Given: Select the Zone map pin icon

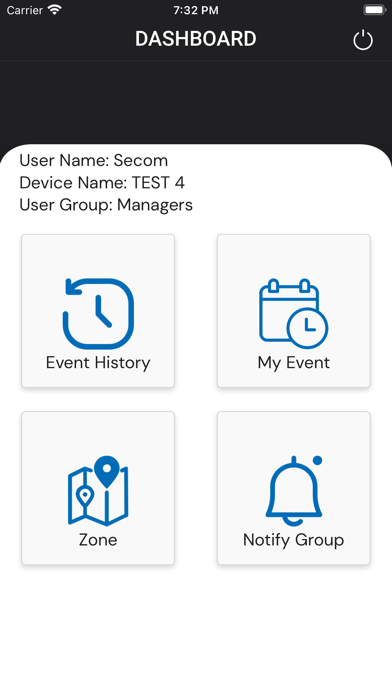Looking at the screenshot, I should 98,490.
